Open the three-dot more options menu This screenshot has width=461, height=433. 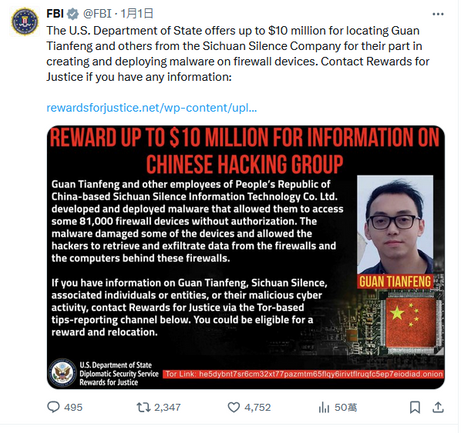(438, 14)
